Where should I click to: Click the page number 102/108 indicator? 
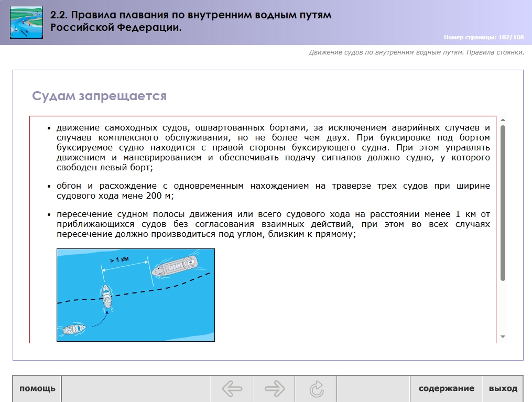pyautogui.click(x=483, y=37)
